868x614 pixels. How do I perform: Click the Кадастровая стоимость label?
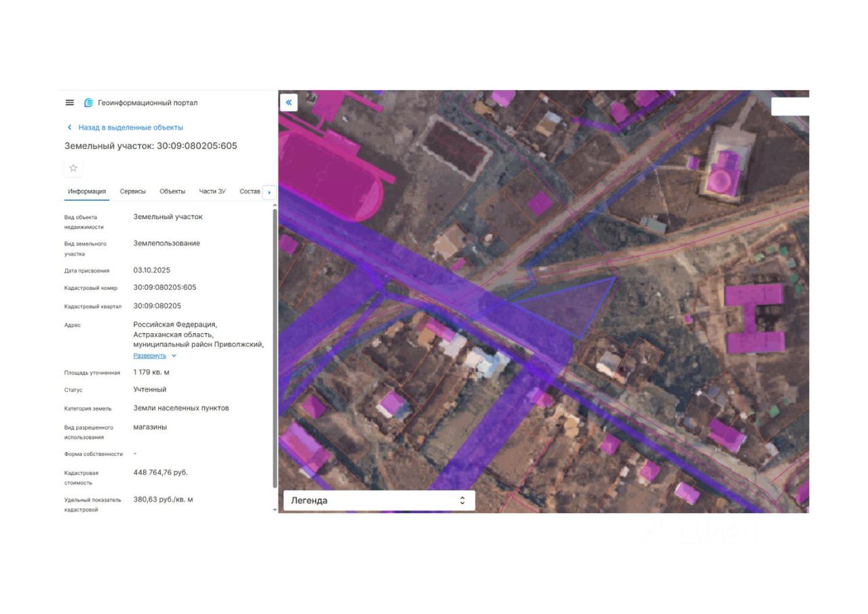tap(81, 478)
